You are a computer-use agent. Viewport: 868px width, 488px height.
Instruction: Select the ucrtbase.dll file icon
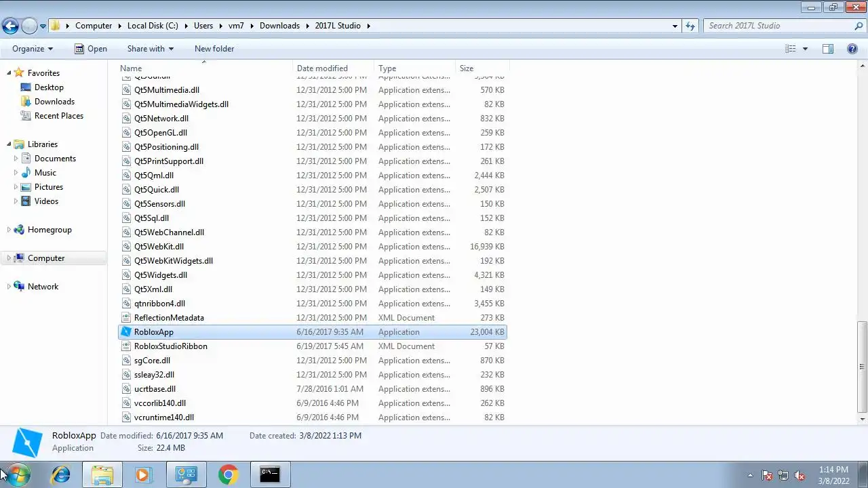[127, 389]
